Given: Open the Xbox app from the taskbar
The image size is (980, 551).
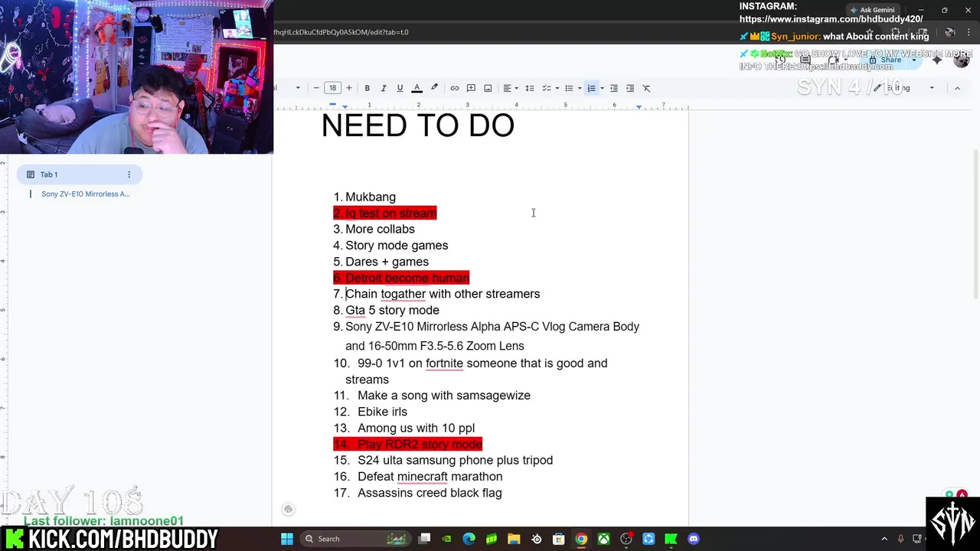Looking at the screenshot, I should click(603, 539).
